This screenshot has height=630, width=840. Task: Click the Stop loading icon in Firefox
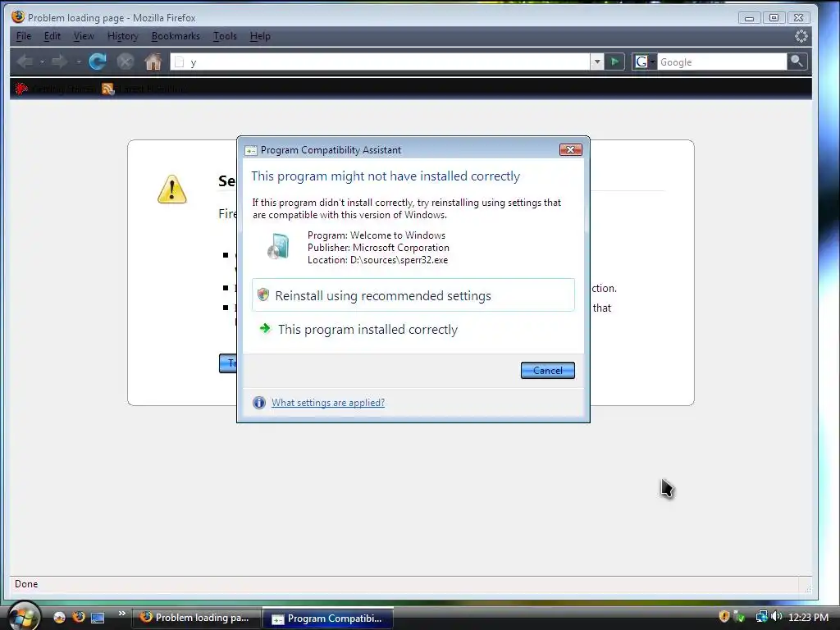click(x=126, y=62)
